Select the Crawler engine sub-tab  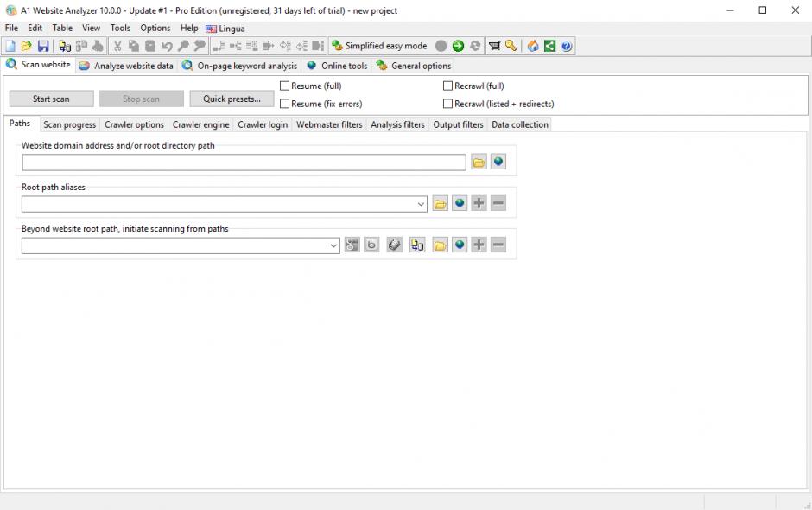click(x=201, y=125)
